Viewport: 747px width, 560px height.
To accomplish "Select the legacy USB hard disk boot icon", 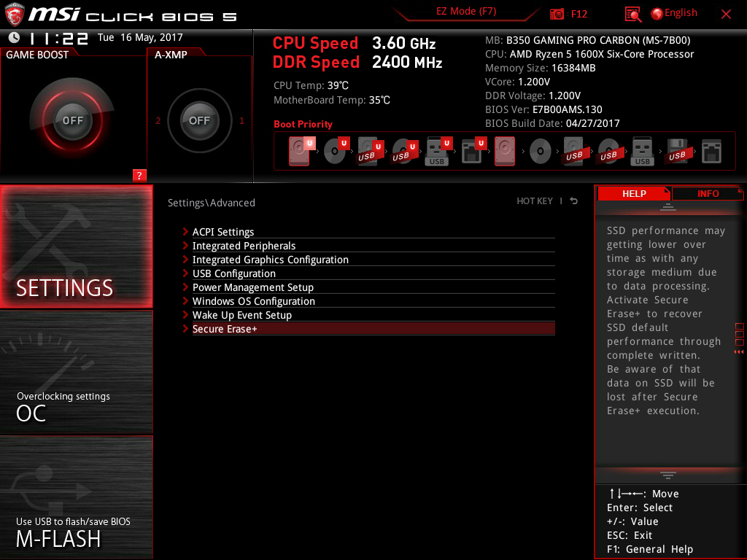I will (574, 151).
